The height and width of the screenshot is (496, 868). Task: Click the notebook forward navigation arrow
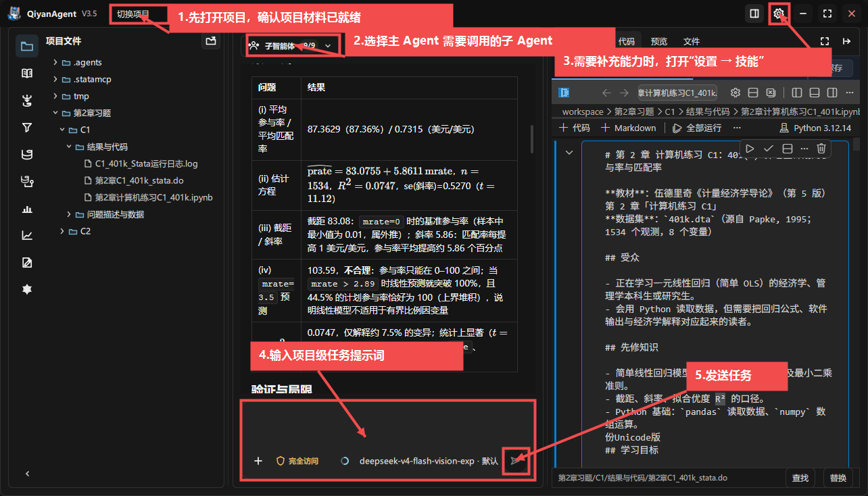point(625,93)
